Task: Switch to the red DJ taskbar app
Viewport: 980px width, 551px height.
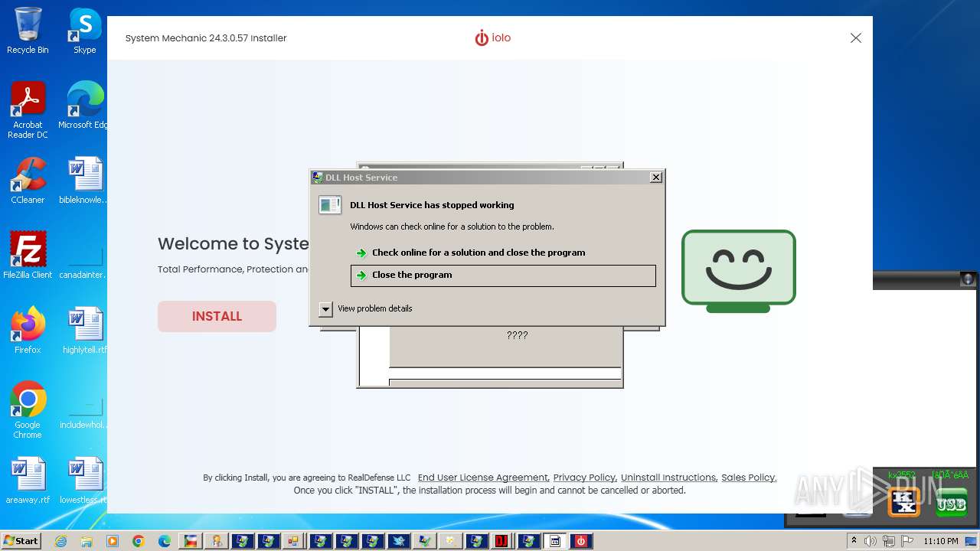Action: tap(501, 541)
